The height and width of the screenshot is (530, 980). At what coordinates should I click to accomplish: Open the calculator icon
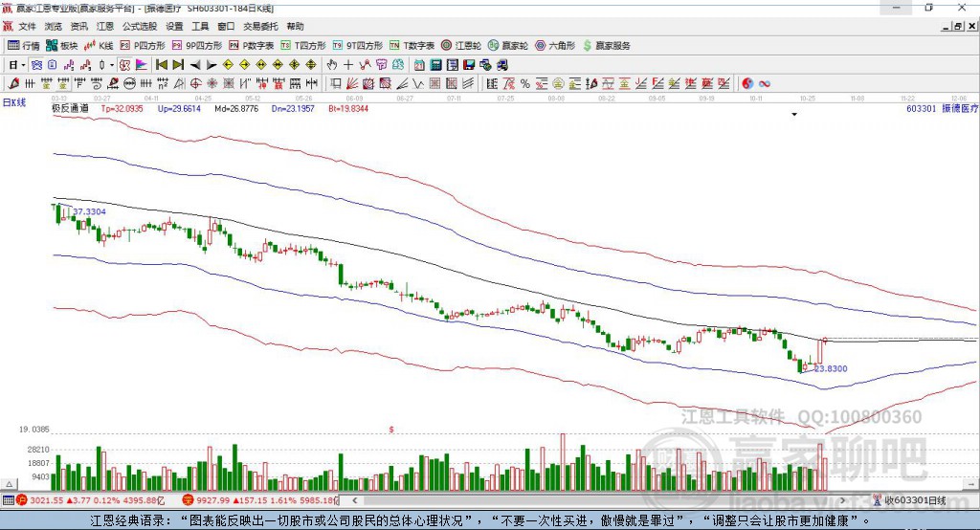point(435,65)
